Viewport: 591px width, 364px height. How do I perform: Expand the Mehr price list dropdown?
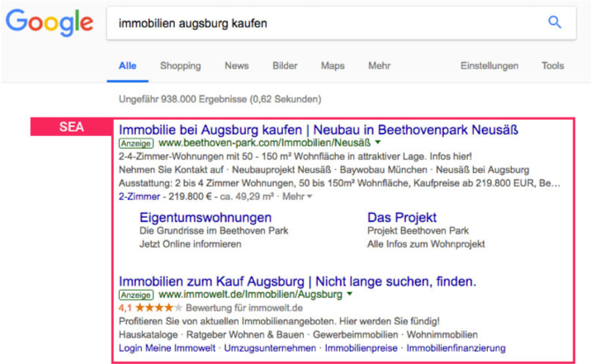[x=297, y=196]
